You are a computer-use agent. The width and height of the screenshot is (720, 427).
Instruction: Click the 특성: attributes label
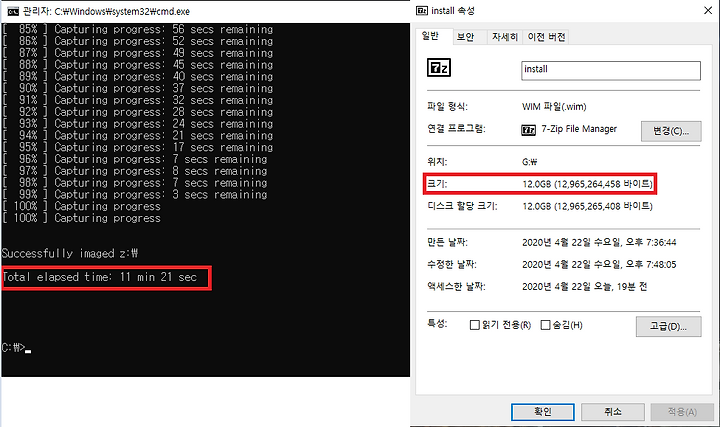437,324
